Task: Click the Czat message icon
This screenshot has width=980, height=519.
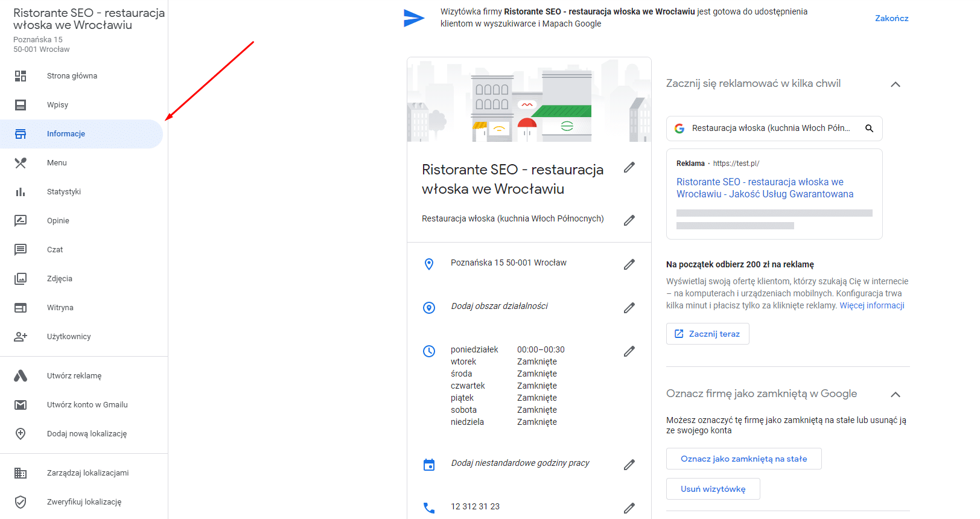Action: coord(21,250)
